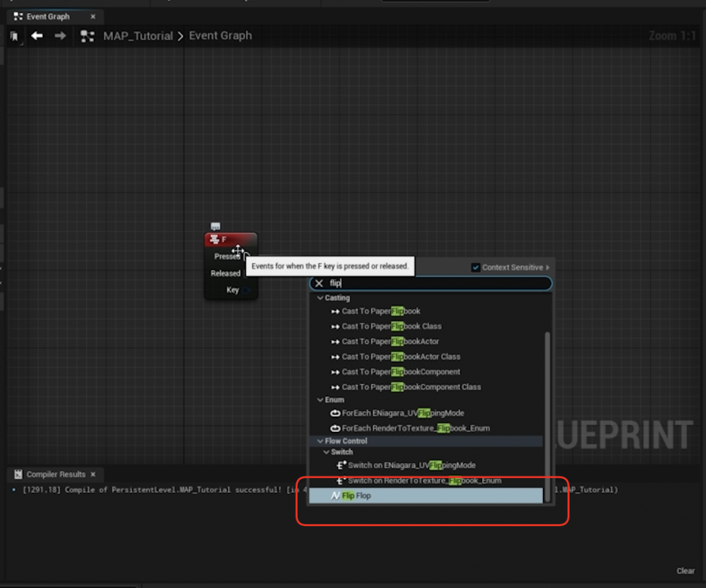Choose Cast To PaperFlipbookComponent
This screenshot has height=588, width=706.
coord(401,372)
